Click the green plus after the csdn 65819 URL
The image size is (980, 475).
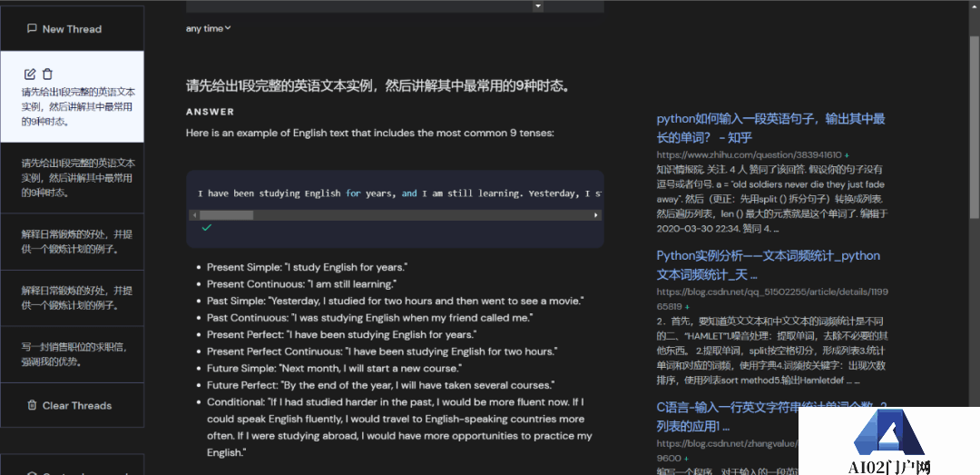(x=688, y=307)
